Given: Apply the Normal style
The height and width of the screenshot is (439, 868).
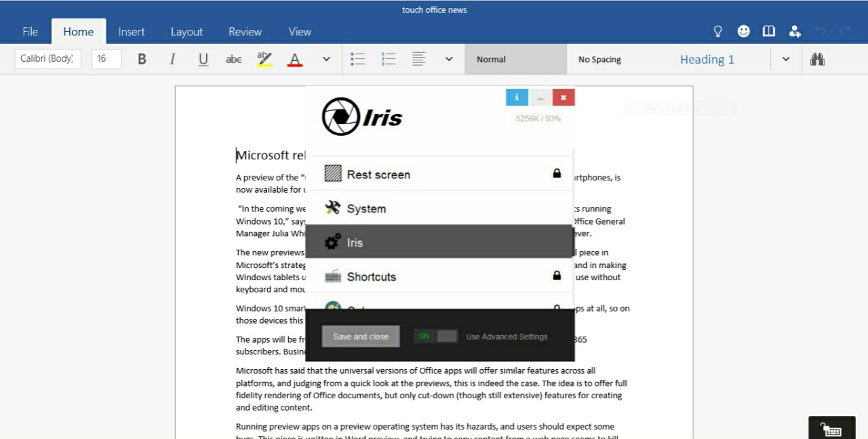Looking at the screenshot, I should click(515, 59).
